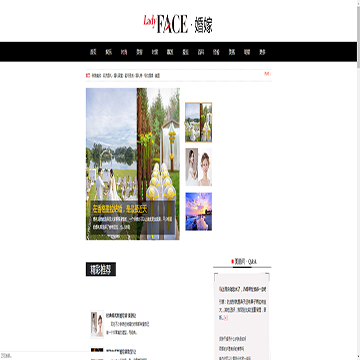
Task: Click the red icon starting the headline strip
Action: point(88,76)
